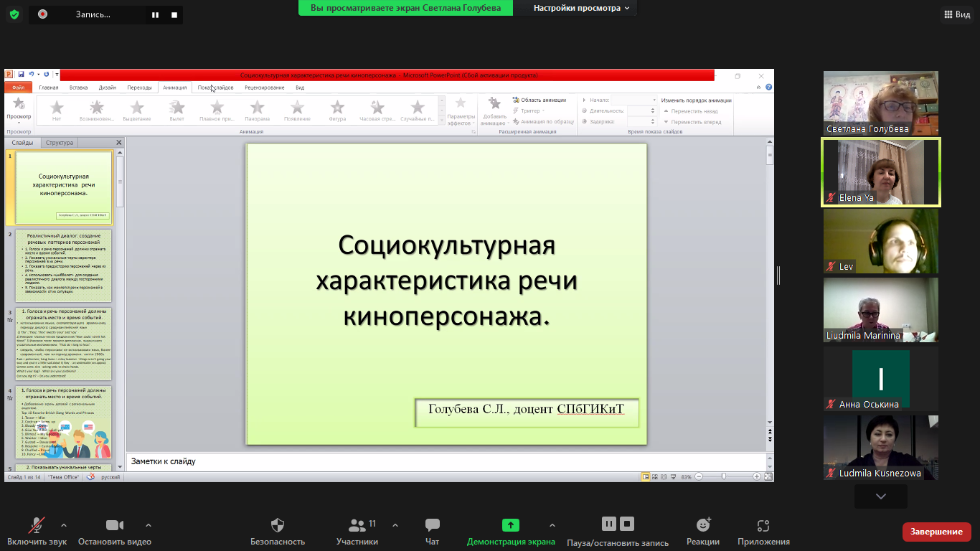This screenshot has height=551, width=980.
Task: Click the Триггер dropdown
Action: pyautogui.click(x=529, y=110)
